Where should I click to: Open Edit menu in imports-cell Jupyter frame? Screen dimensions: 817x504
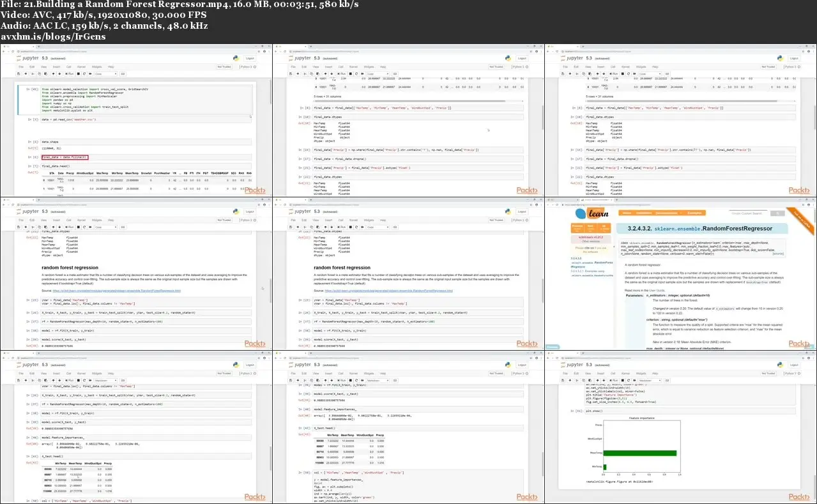coord(32,66)
